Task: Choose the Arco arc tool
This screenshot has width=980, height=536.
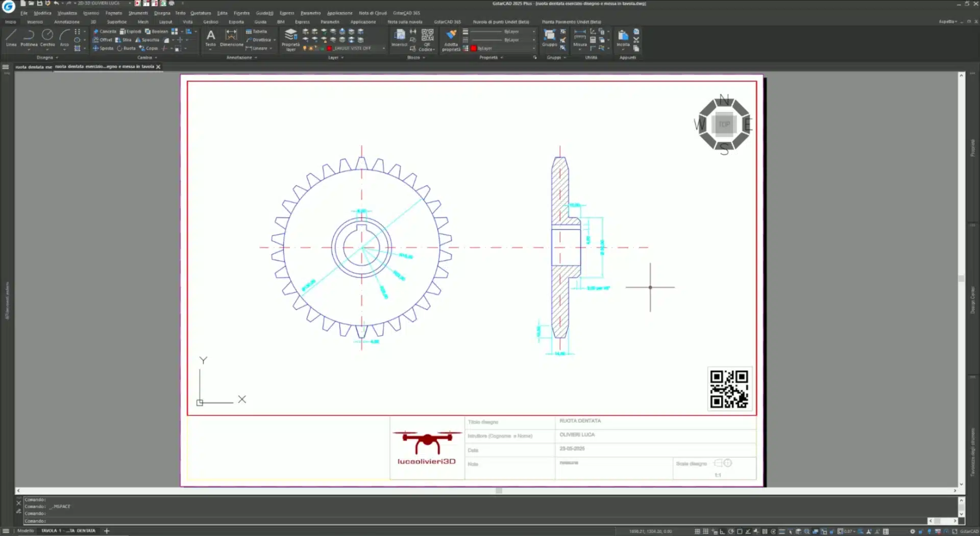Action: coord(64,38)
